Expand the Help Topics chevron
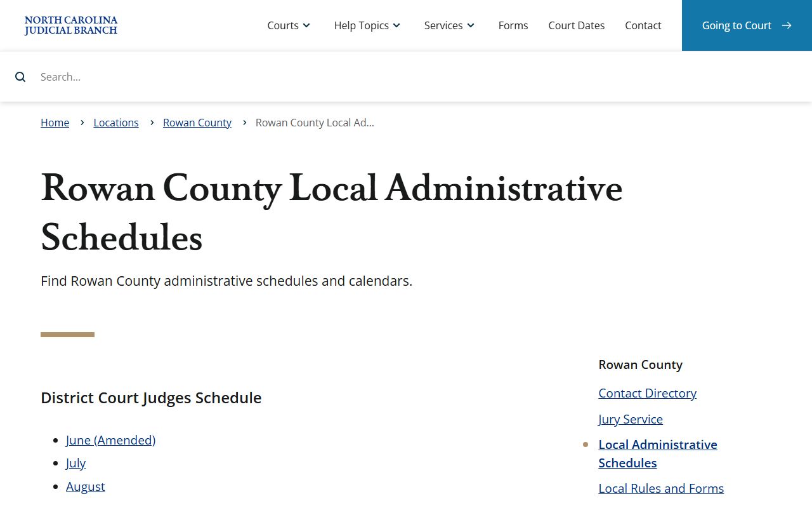 click(396, 25)
